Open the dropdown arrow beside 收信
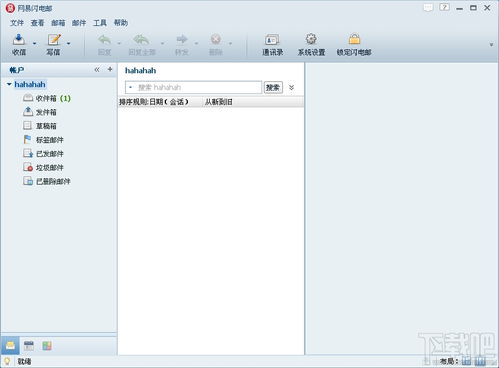 pos(34,43)
